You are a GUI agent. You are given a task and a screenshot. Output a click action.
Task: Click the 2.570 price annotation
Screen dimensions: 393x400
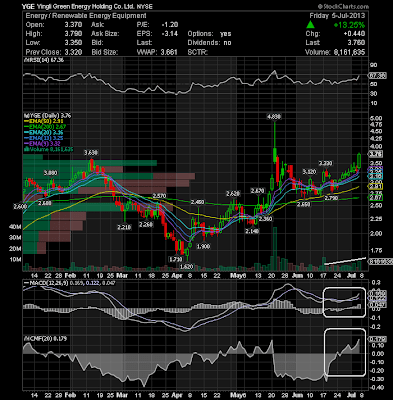[159, 196]
